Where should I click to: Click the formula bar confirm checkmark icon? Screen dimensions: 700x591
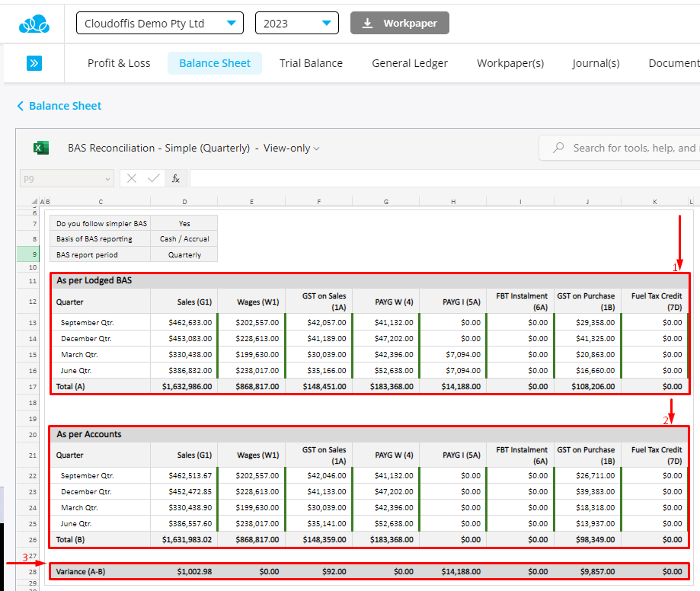tap(154, 178)
